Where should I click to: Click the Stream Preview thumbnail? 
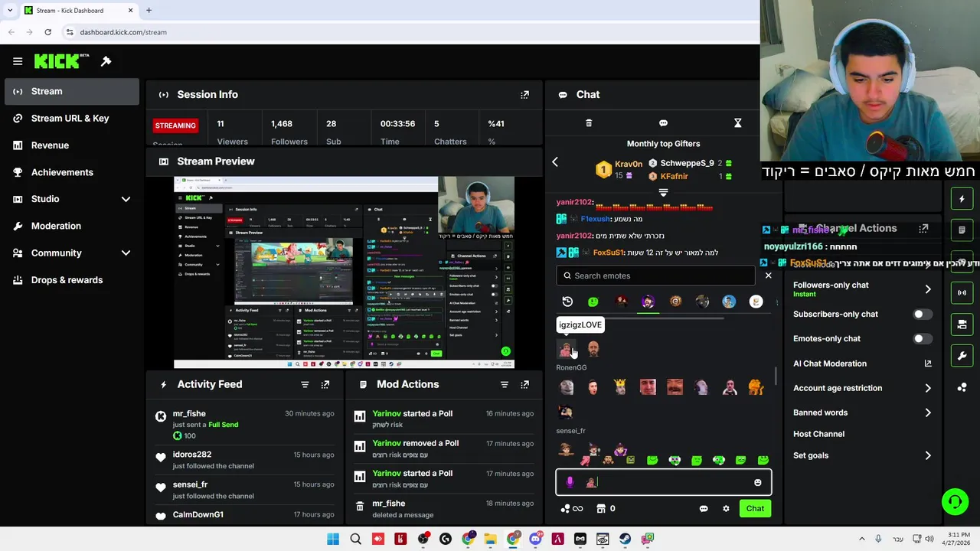344,272
